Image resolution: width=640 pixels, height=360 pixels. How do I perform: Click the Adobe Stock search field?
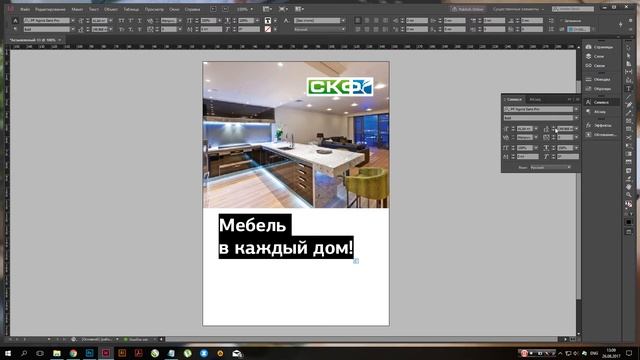573,9
